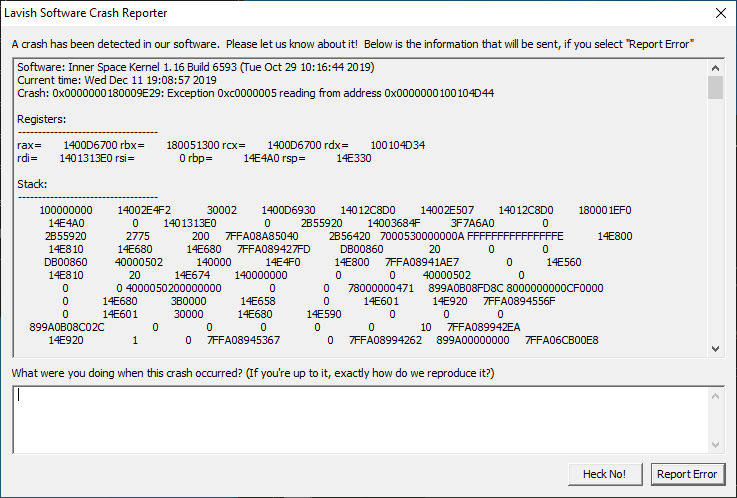Image resolution: width=737 pixels, height=498 pixels.
Task: Click stack value 7FFA0894556F
Action: coord(519,301)
